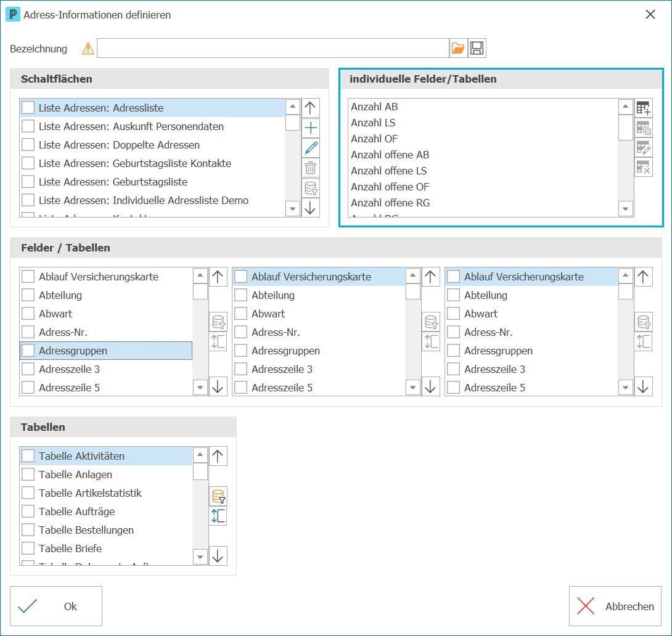672x636 pixels.
Task: Cancel with Abbrechen button
Action: (x=615, y=606)
